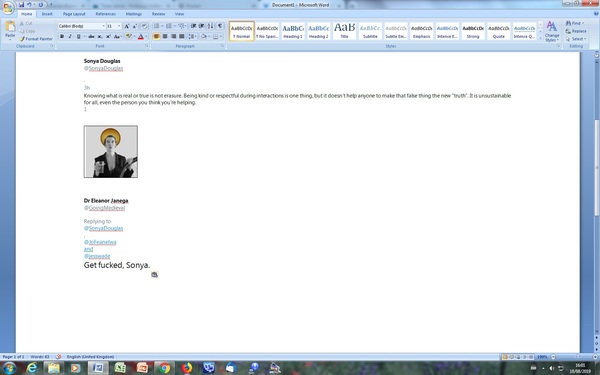Open Internet Explorer from the taskbar
600x375 pixels.
click(31, 368)
